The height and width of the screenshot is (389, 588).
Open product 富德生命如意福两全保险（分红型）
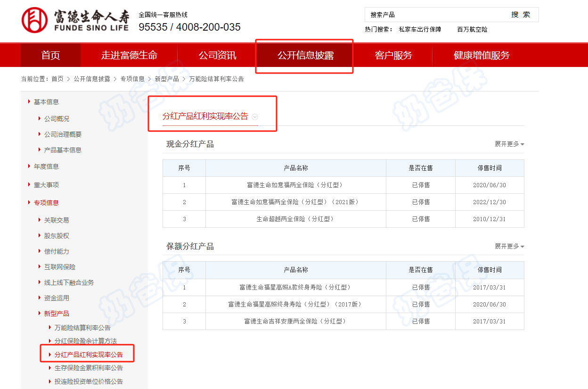click(x=295, y=185)
